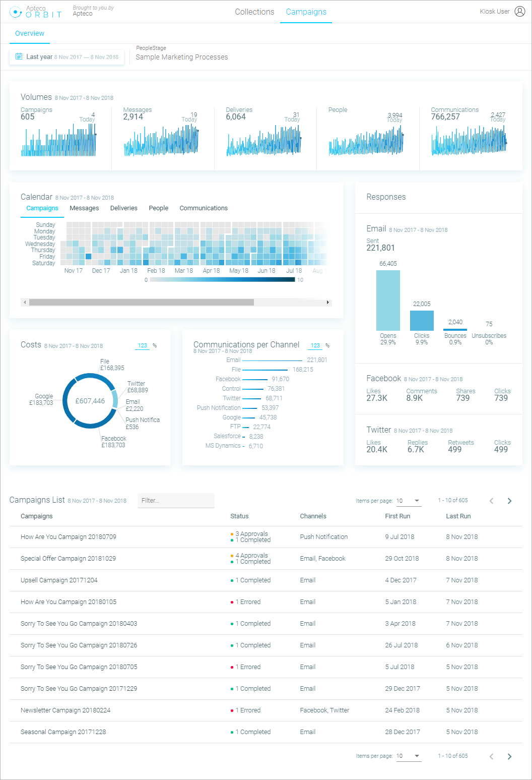Switch to the Collections tab

(x=254, y=12)
